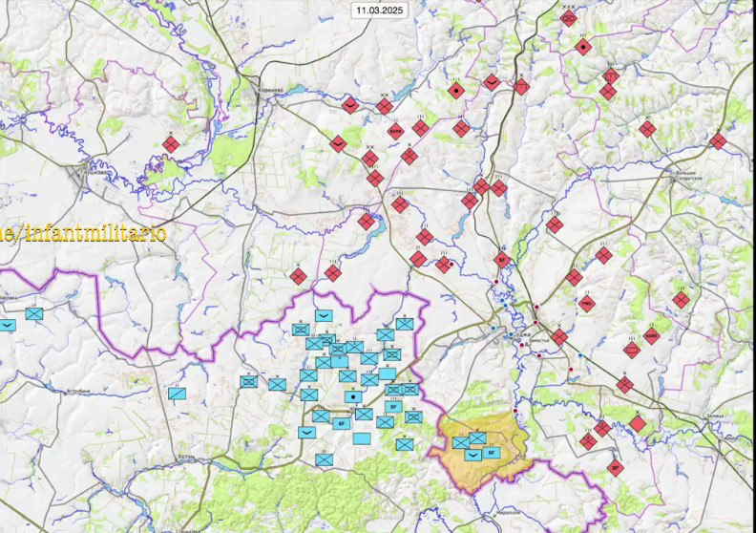Click the red armor oval diamond marker

[630, 350]
